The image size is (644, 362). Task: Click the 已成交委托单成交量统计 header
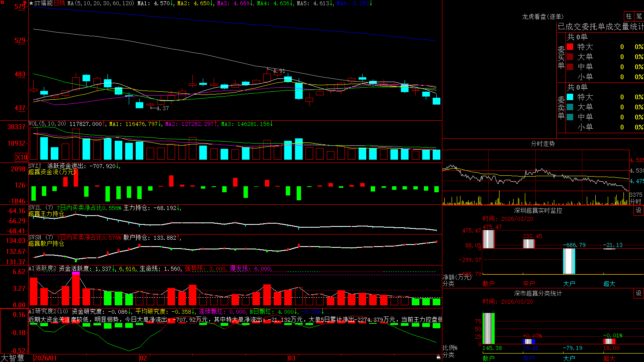point(601,27)
